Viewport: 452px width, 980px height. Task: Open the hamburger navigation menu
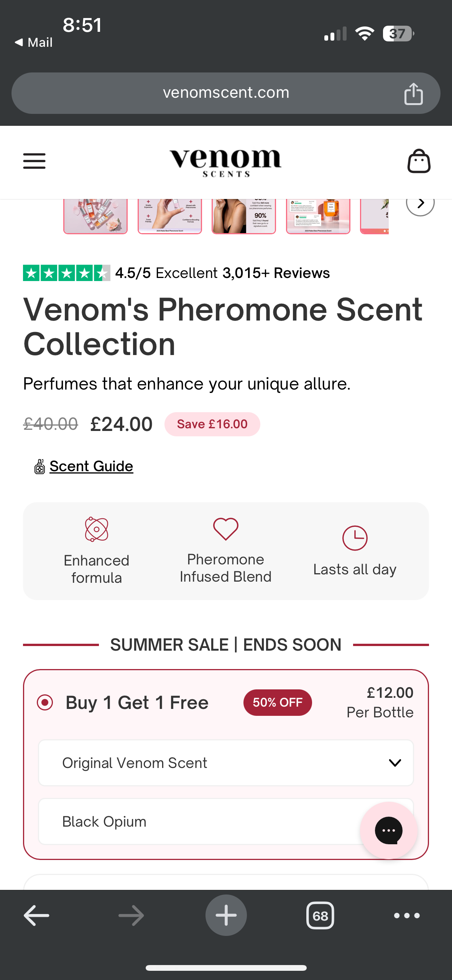[34, 161]
